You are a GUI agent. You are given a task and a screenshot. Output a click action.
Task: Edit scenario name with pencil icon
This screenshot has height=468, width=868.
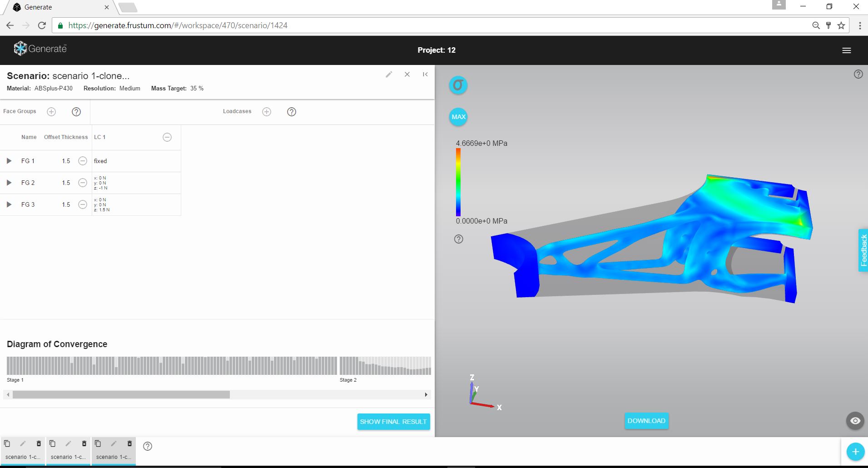[x=389, y=75]
